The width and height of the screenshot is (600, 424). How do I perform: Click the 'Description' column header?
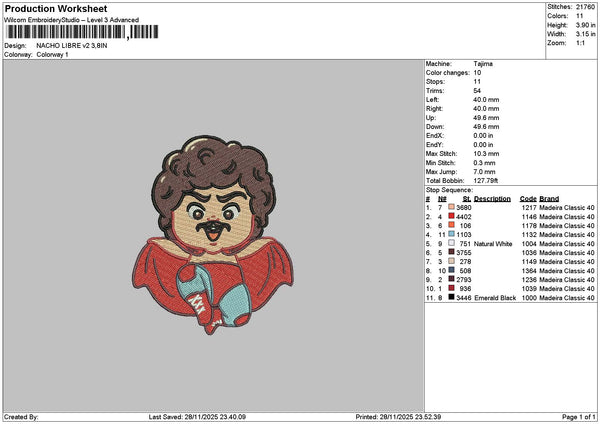(492, 199)
